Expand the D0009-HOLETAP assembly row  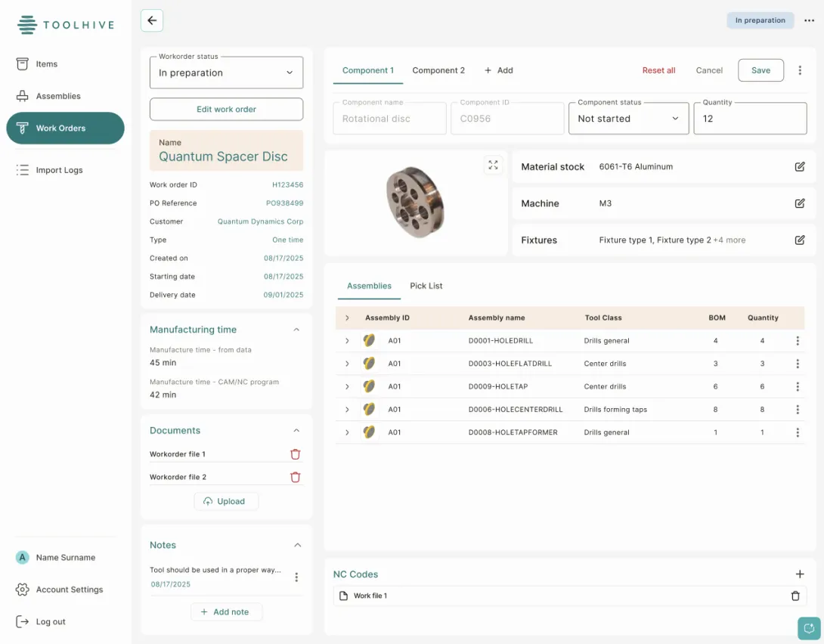347,386
